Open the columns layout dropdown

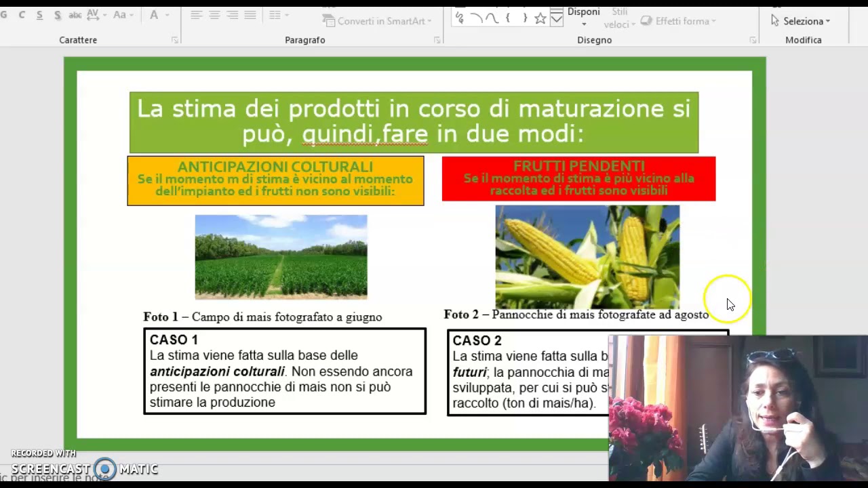tap(278, 15)
